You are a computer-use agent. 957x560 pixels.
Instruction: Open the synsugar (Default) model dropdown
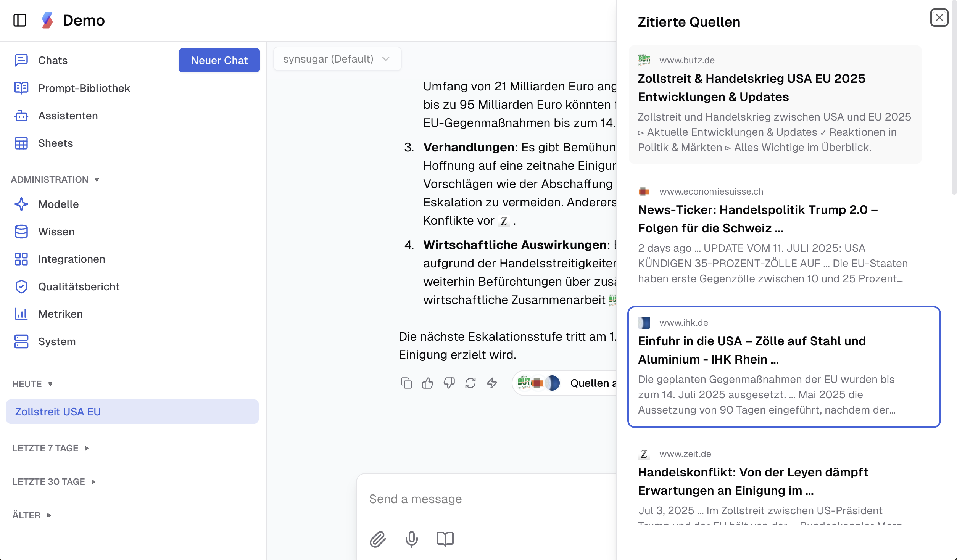pos(337,58)
